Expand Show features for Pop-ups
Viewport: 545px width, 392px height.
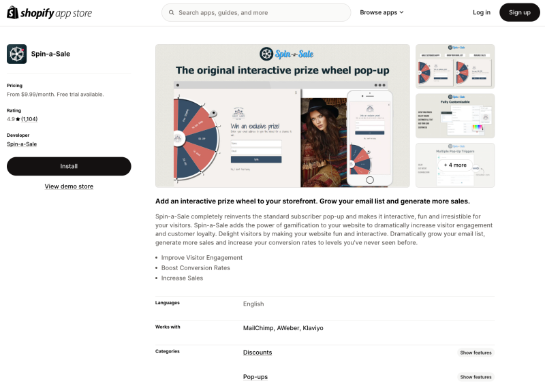(x=476, y=377)
